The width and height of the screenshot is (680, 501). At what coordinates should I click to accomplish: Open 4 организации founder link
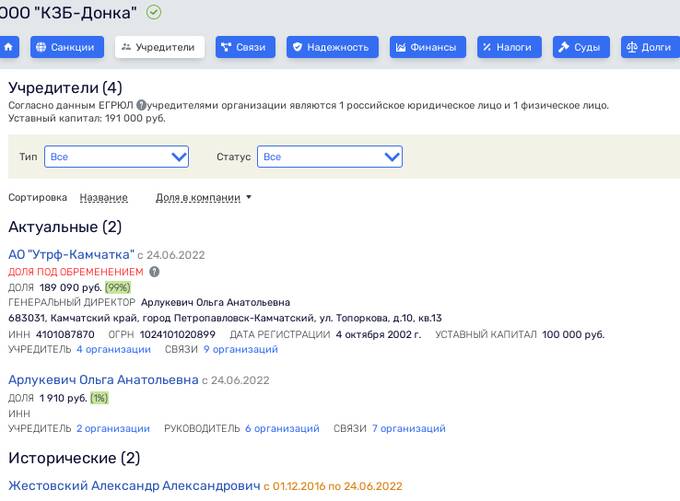(114, 349)
